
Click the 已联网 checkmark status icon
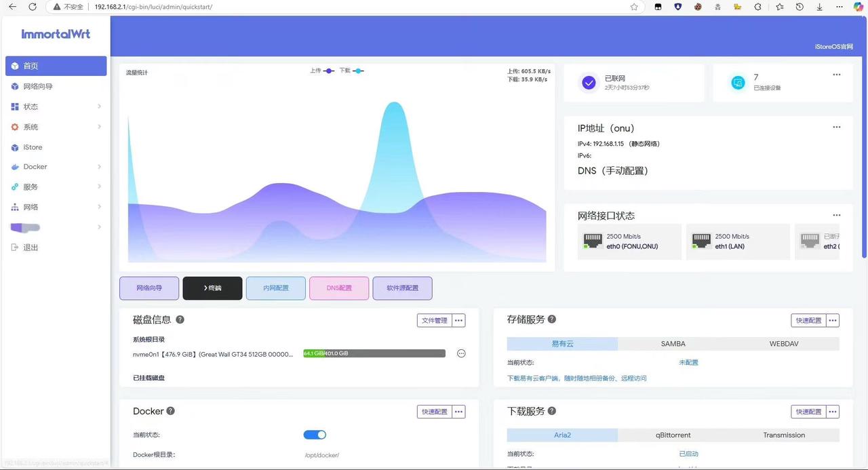click(x=589, y=83)
